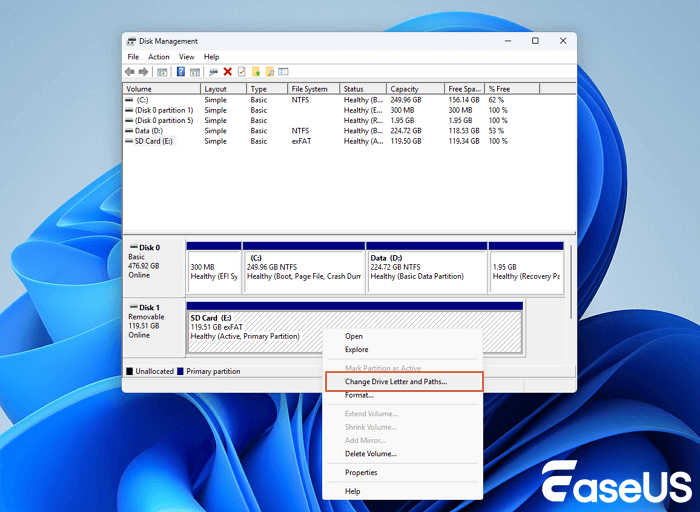
Task: Click the magnifier folder toolbar icon
Action: [x=270, y=72]
